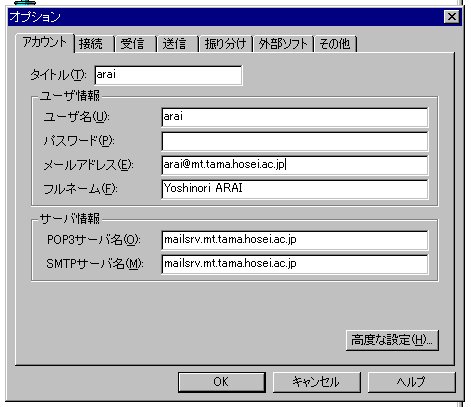Switch to the 接続 tab
This screenshot has height=407, width=471.
pos(94,44)
